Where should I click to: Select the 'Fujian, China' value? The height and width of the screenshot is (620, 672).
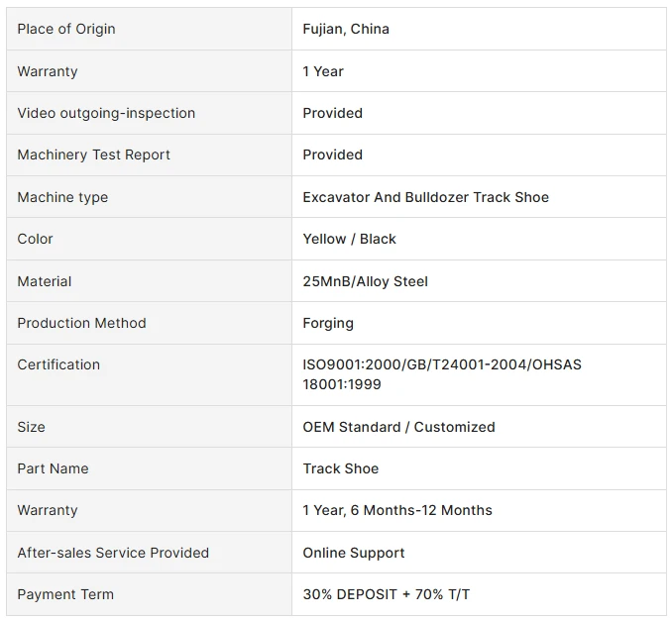click(x=346, y=29)
